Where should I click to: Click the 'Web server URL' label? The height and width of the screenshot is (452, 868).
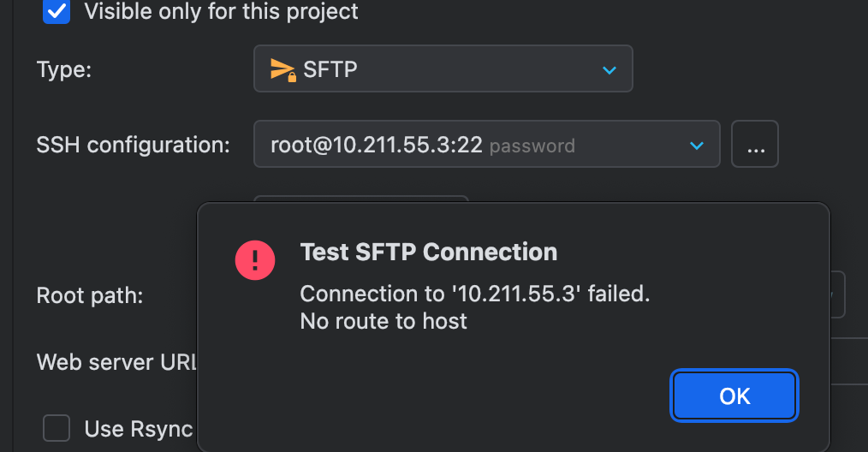tap(117, 361)
